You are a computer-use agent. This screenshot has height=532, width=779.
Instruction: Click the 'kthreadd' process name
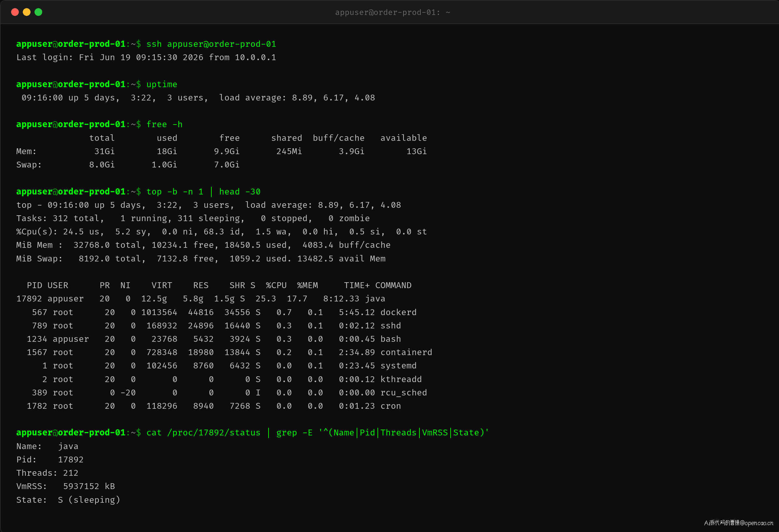[401, 379]
